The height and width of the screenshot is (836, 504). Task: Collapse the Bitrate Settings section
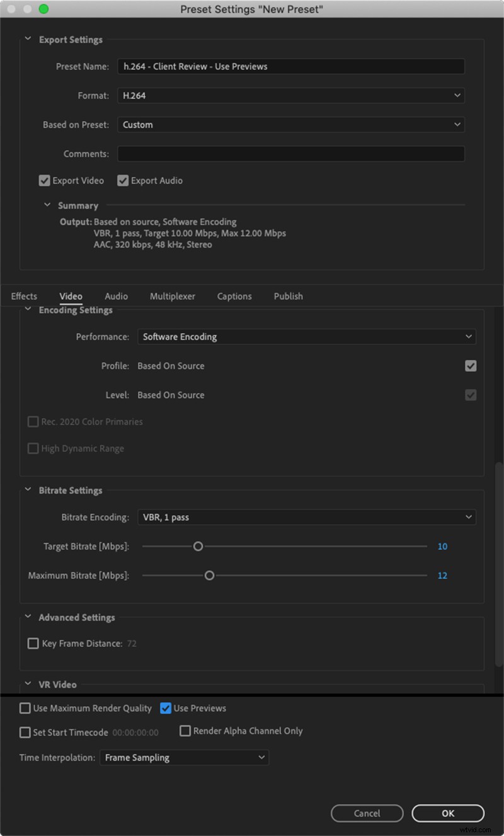coord(27,490)
